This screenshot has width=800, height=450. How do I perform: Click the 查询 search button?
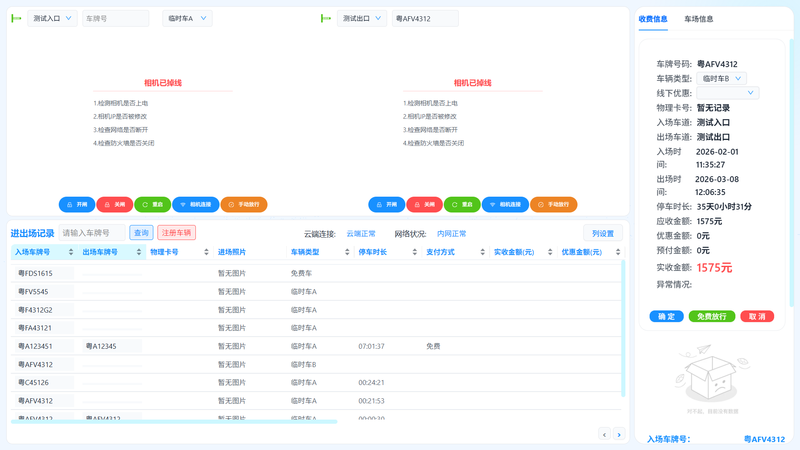(x=141, y=233)
